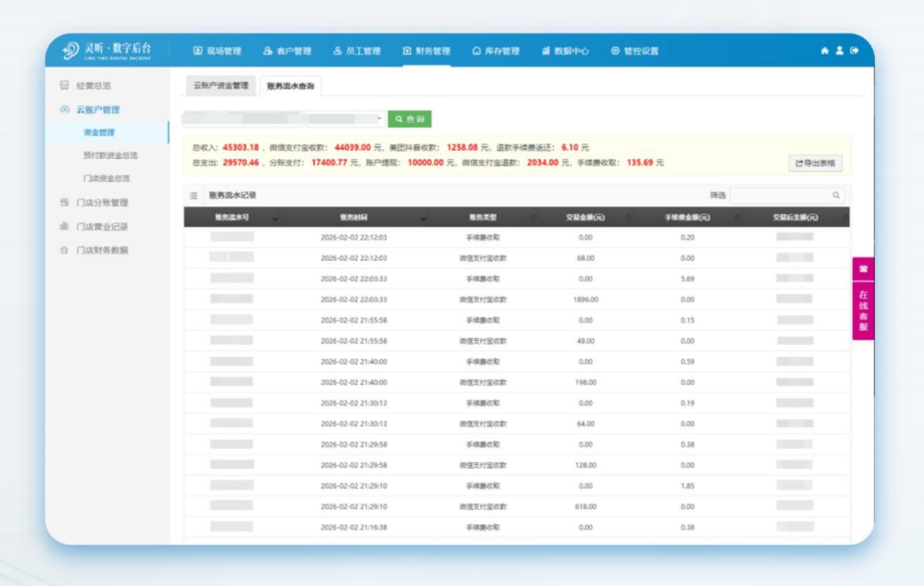The height and width of the screenshot is (586, 924).
Task: Click the home icon in top bar
Action: [825, 51]
